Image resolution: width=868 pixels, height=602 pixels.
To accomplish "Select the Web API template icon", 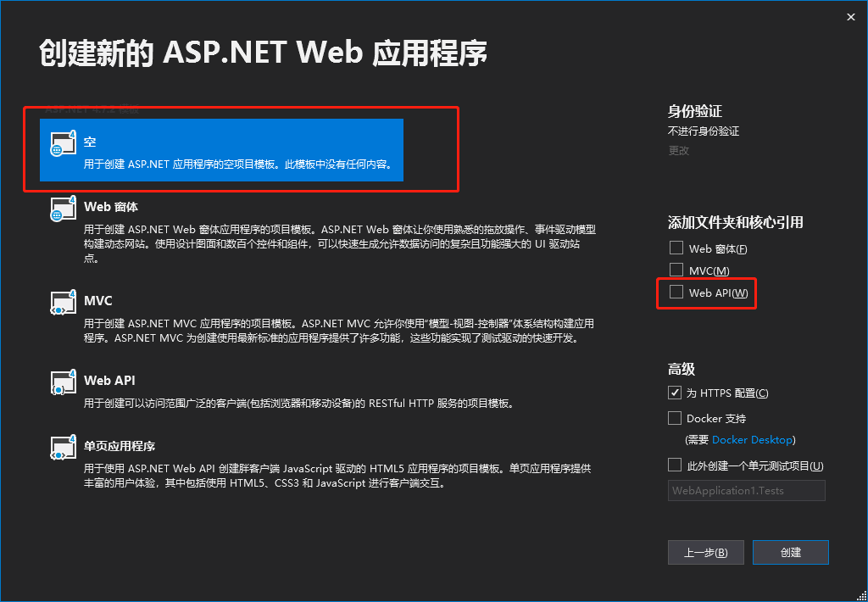I will [63, 382].
